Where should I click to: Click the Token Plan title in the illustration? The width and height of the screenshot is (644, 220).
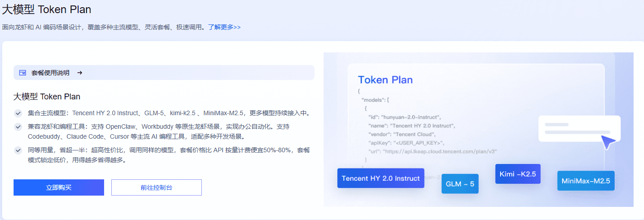(x=385, y=80)
